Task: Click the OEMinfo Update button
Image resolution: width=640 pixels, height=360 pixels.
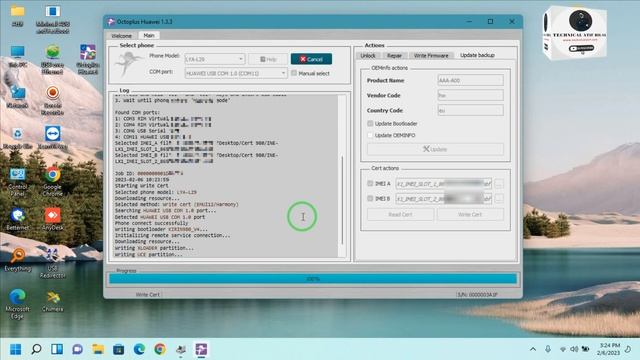Action: (435, 149)
